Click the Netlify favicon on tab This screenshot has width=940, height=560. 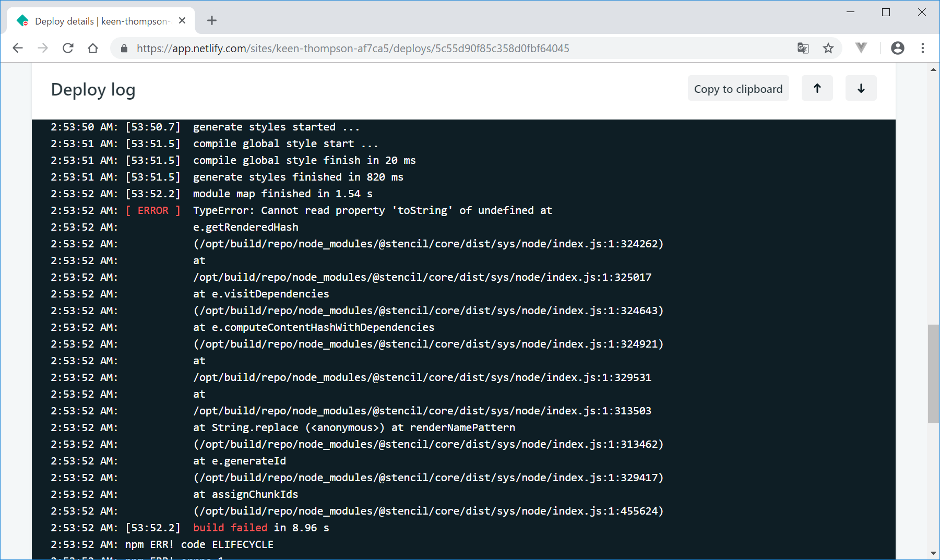[x=22, y=20]
